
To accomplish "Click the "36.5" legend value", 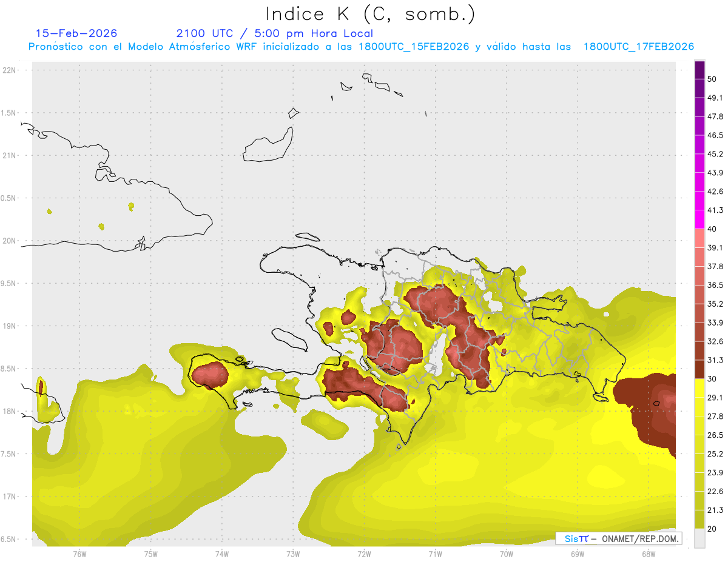I will [x=715, y=285].
